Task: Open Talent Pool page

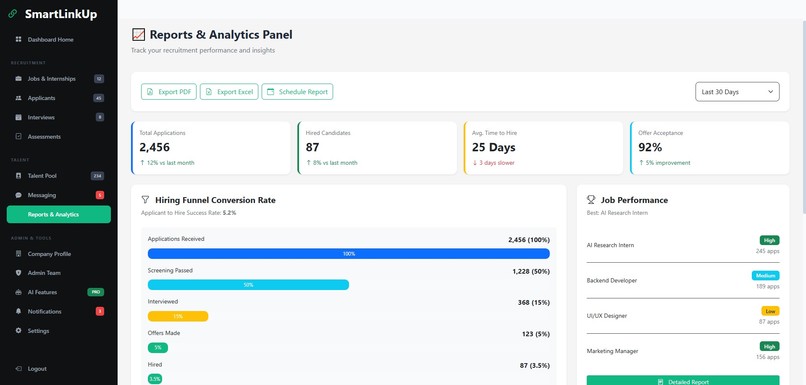Action: point(59,176)
